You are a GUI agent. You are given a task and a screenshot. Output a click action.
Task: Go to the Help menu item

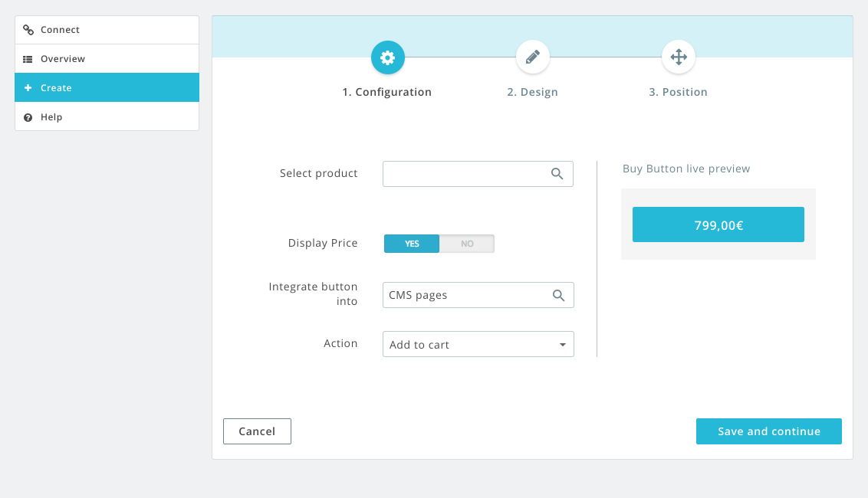[51, 117]
